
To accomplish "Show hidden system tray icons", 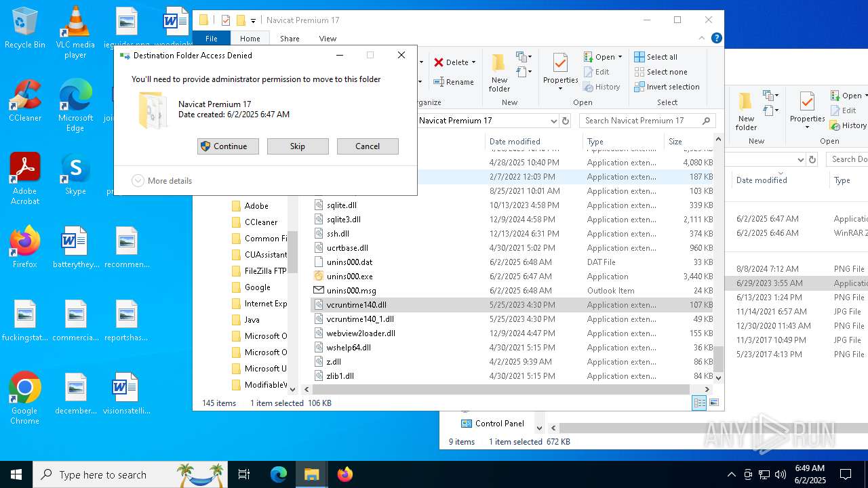I will pyautogui.click(x=731, y=474).
